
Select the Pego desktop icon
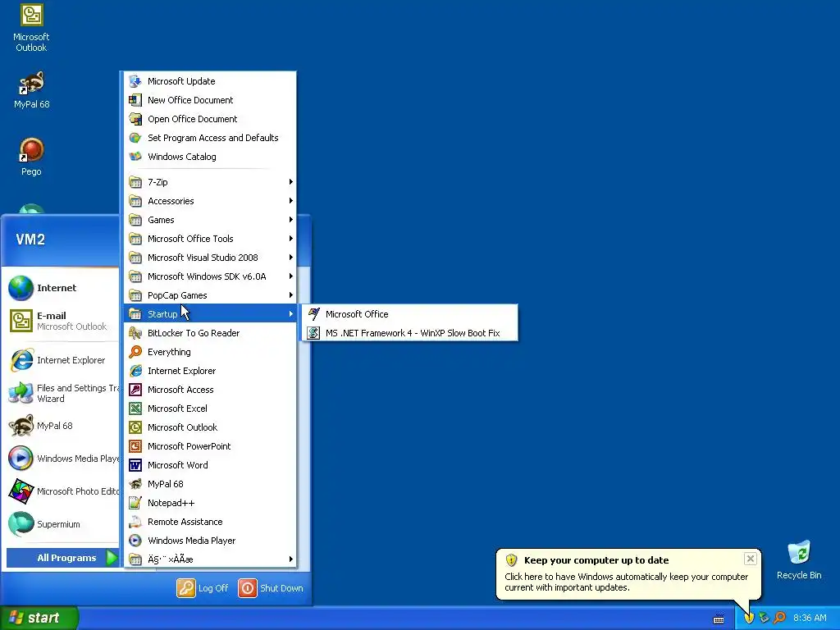click(31, 157)
